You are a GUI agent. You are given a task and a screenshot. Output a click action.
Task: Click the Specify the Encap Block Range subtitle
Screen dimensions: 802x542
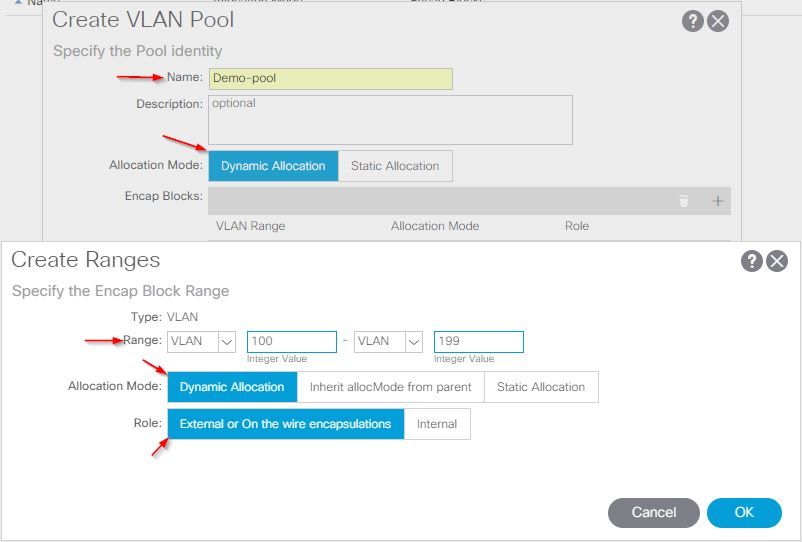(x=121, y=291)
